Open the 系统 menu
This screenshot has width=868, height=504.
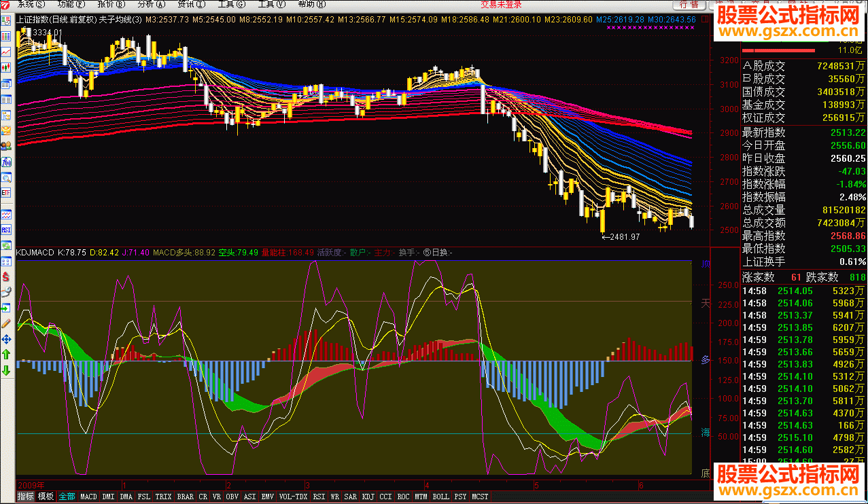[x=30, y=4]
